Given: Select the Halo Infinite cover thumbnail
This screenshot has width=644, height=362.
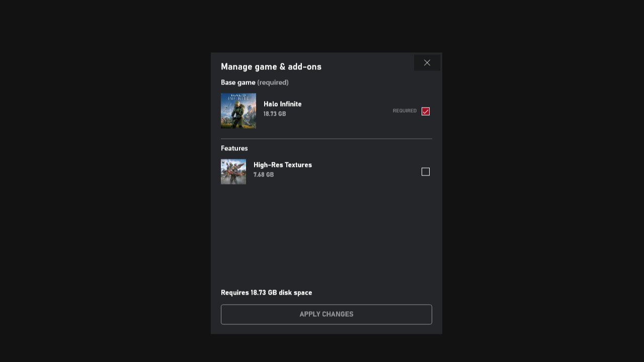Looking at the screenshot, I should (238, 111).
